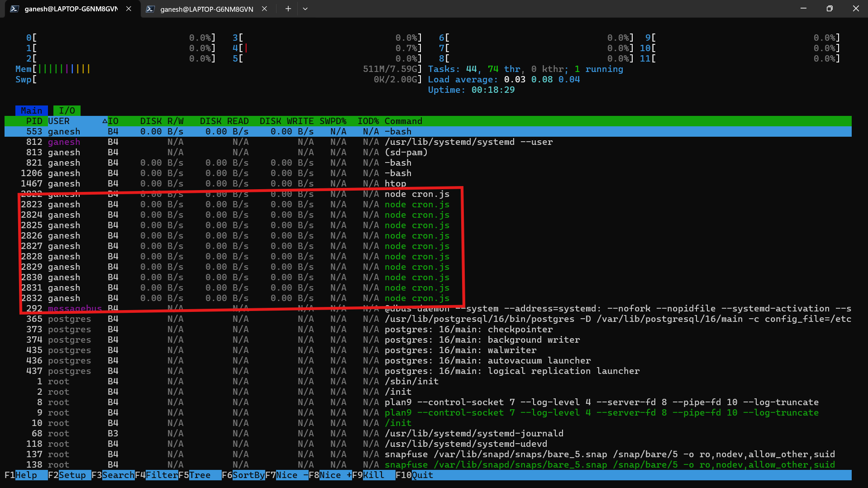This screenshot has height=488, width=868.
Task: Open a new terminal tab with plus icon
Action: coord(288,9)
